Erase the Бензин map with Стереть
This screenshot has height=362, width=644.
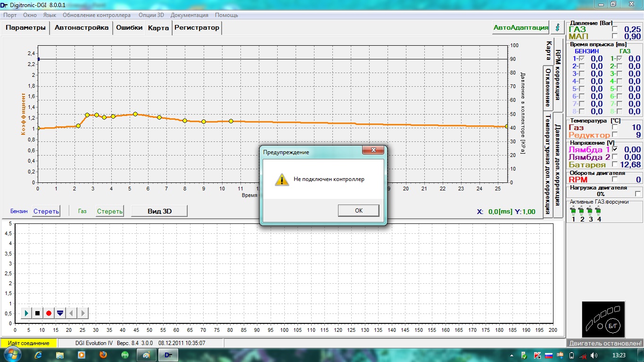(46, 211)
